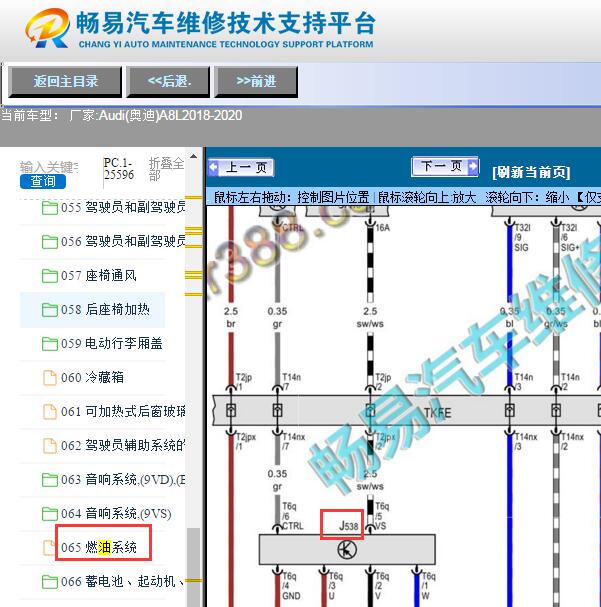Click the Audi(奥迪)A8L2018-2020 model text
Viewport: 601px width, 607px height.
(171, 115)
